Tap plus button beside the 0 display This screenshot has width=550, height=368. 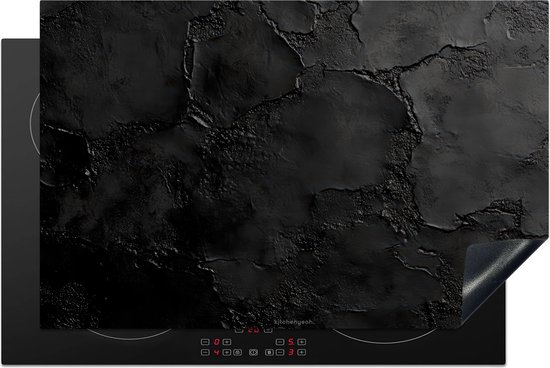click(227, 342)
